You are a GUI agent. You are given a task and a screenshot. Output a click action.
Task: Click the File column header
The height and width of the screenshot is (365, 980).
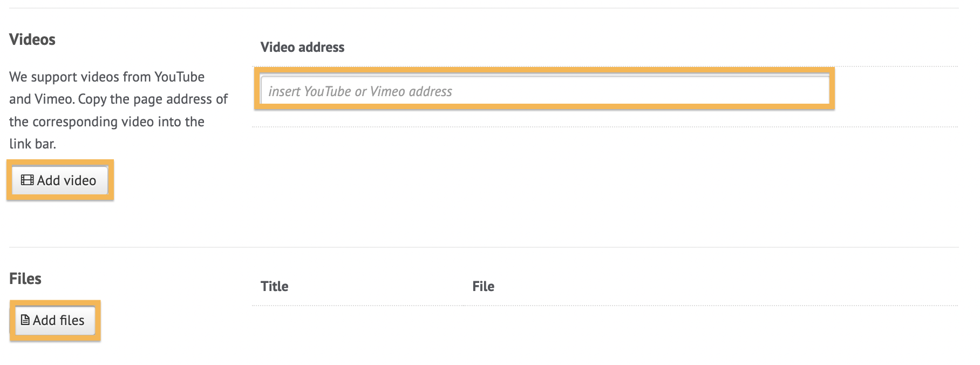483,286
